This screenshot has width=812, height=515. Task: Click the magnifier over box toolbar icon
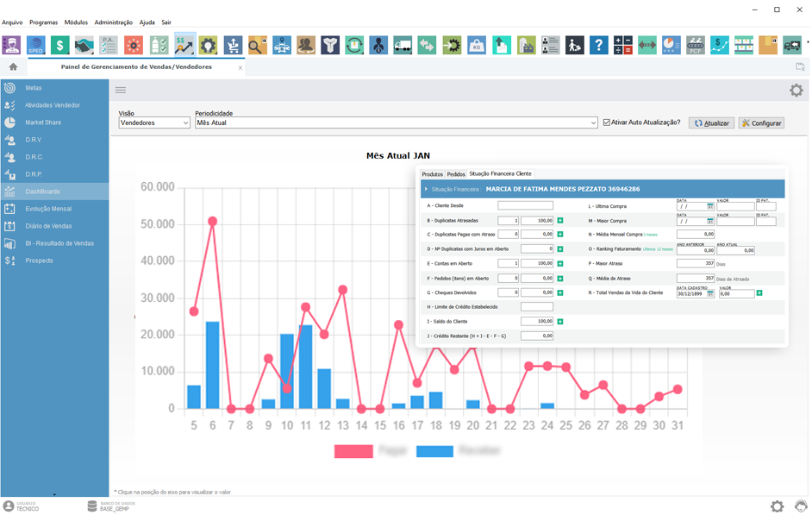[258, 45]
